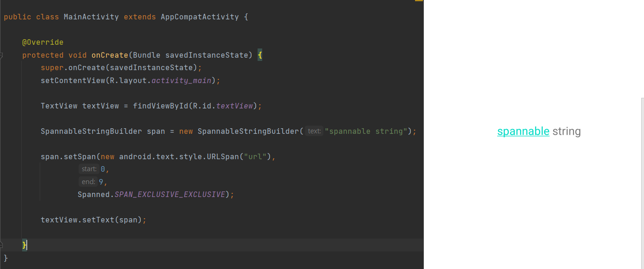This screenshot has width=644, height=269.
Task: Click the start value 0
Action: [102, 169]
